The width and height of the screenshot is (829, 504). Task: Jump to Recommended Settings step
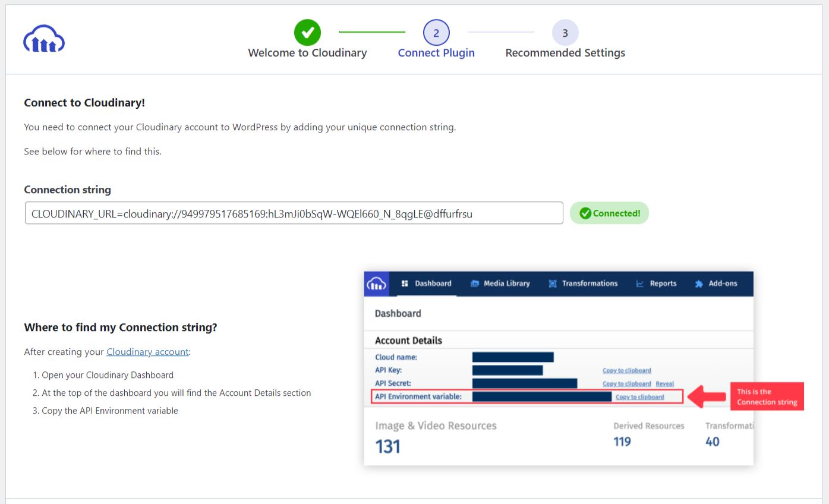coord(565,53)
